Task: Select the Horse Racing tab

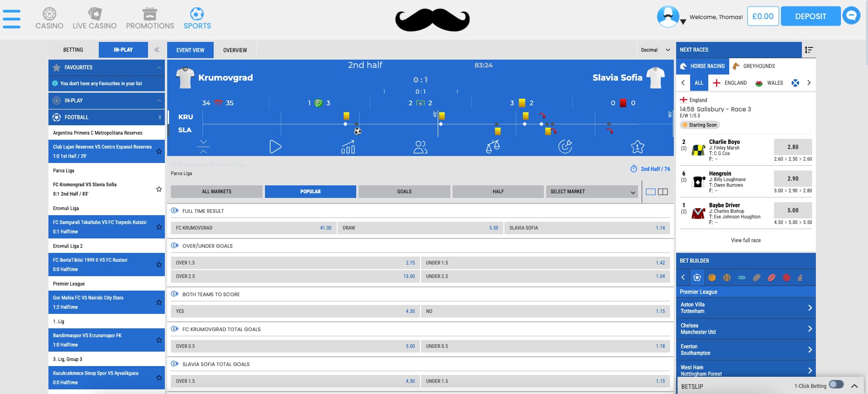Action: click(702, 66)
